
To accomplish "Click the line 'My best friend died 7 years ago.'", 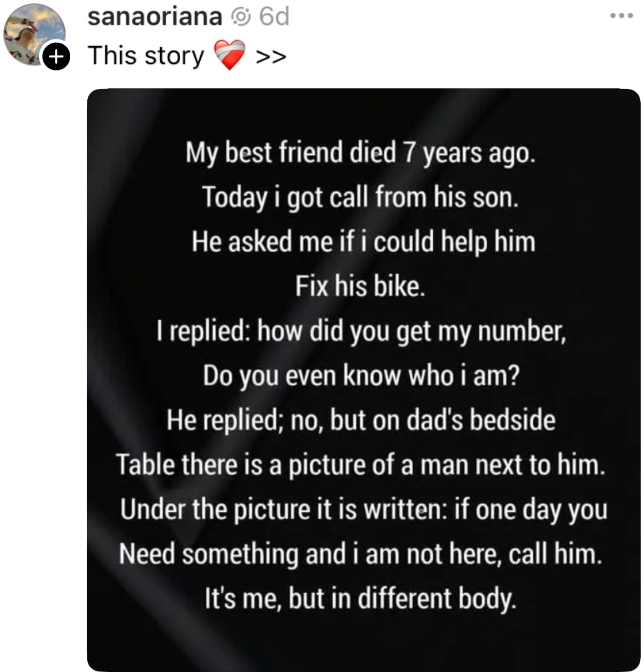I will [360, 153].
